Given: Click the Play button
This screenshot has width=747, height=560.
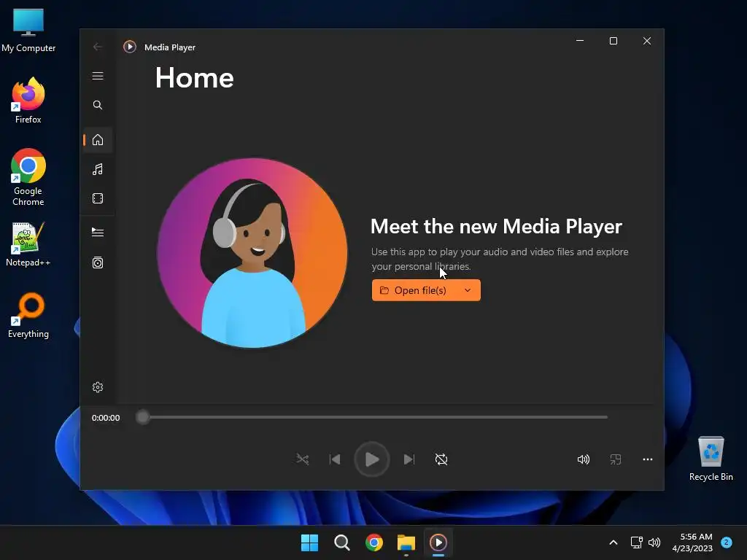Looking at the screenshot, I should (372, 459).
